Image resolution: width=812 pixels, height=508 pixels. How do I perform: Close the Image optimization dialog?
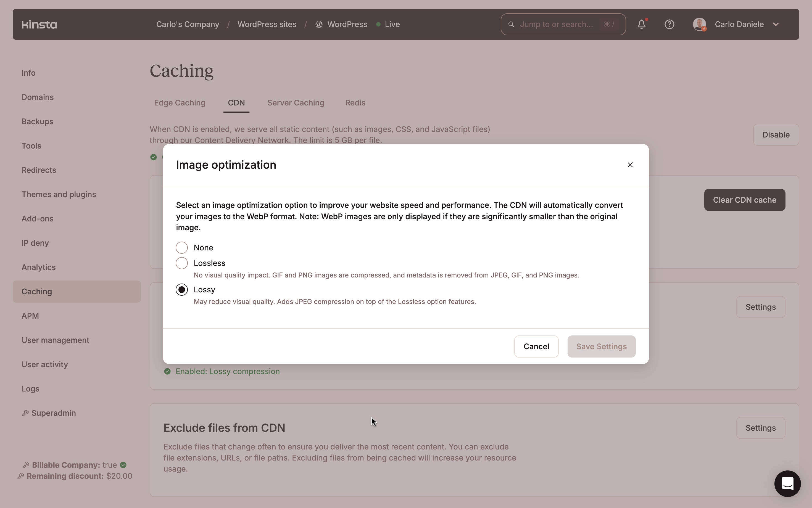630,165
